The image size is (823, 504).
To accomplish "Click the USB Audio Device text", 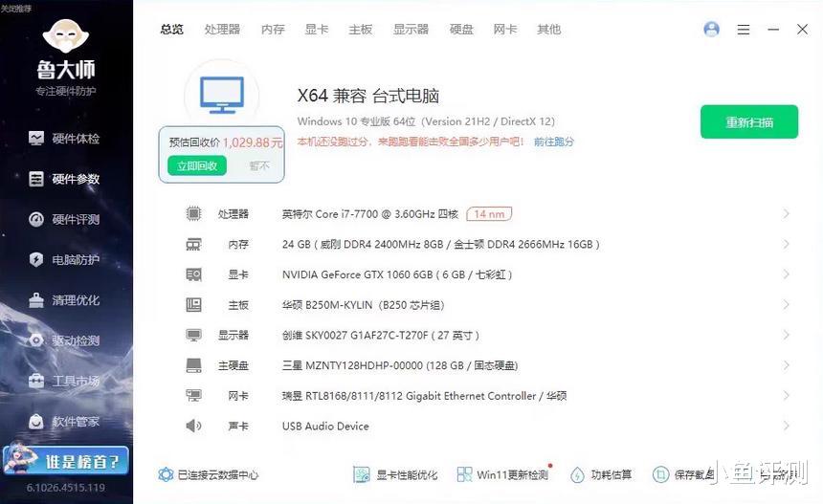I will (325, 427).
